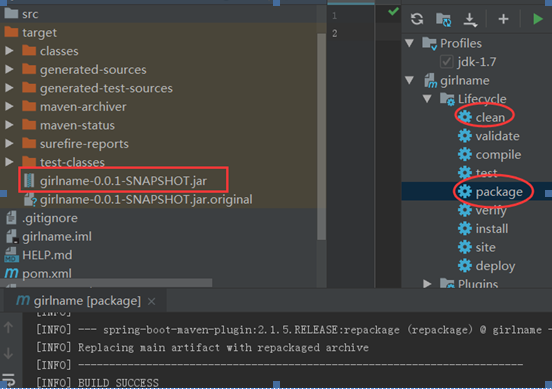Expand the generated-sources folder
Viewport: 552px width, 389px height.
coord(9,69)
